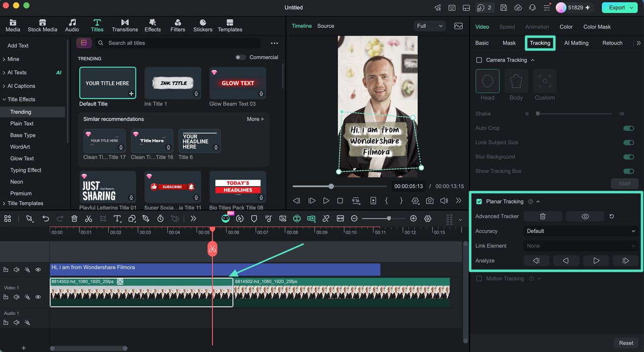Click the Reset button
The image size is (644, 352).
[x=626, y=343]
